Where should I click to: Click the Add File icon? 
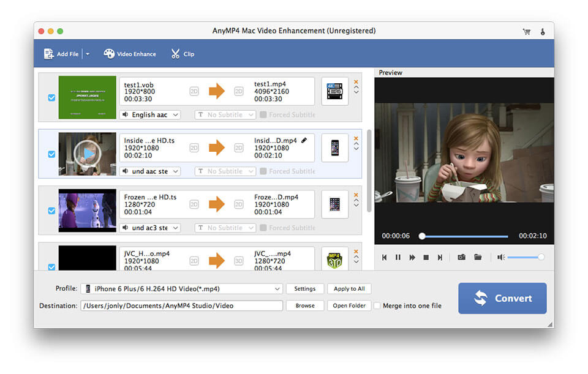pos(49,53)
